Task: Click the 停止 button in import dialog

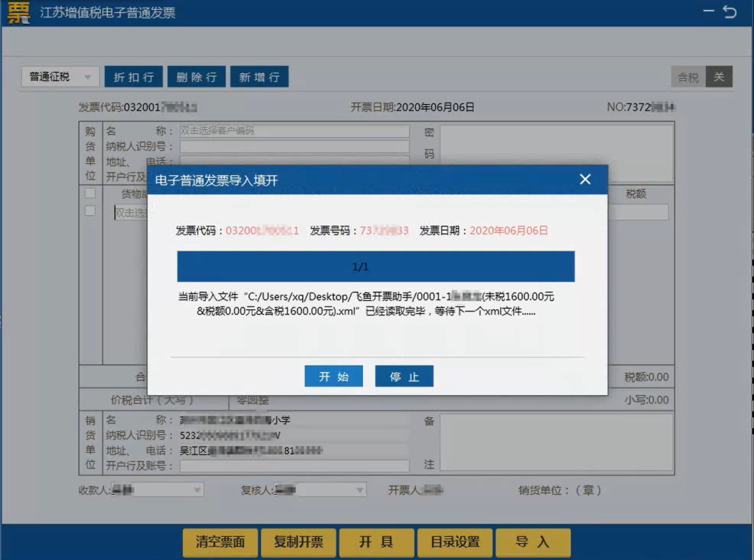Action: (x=404, y=376)
